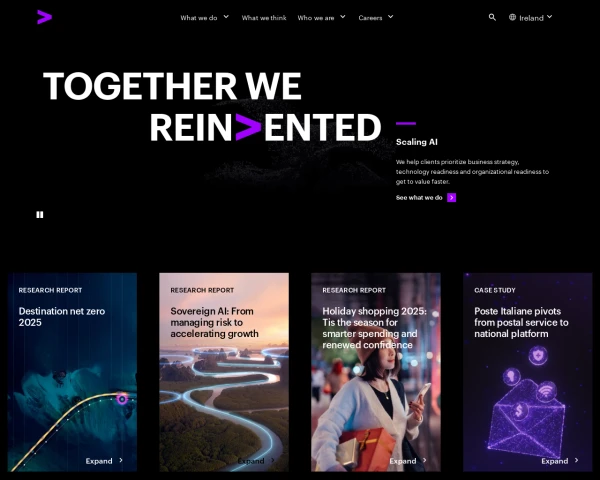Click the Scaling AI heading
600x480 pixels.
tap(417, 142)
